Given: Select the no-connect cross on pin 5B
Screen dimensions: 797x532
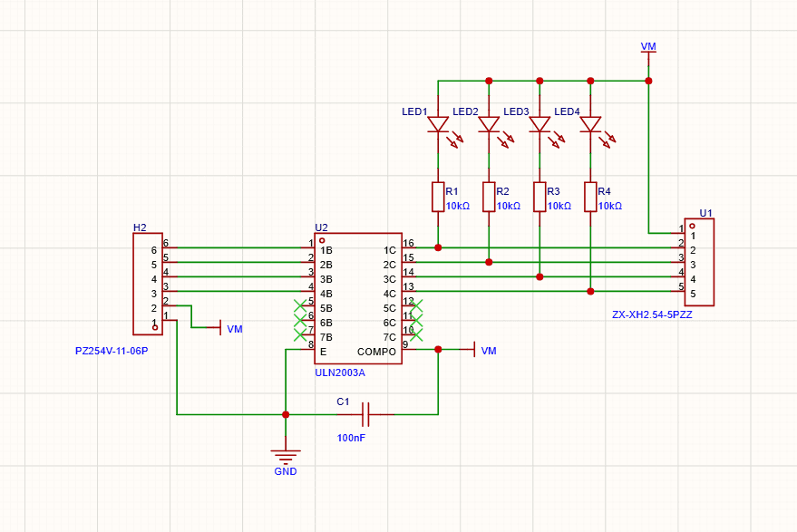Looking at the screenshot, I should [x=300, y=306].
